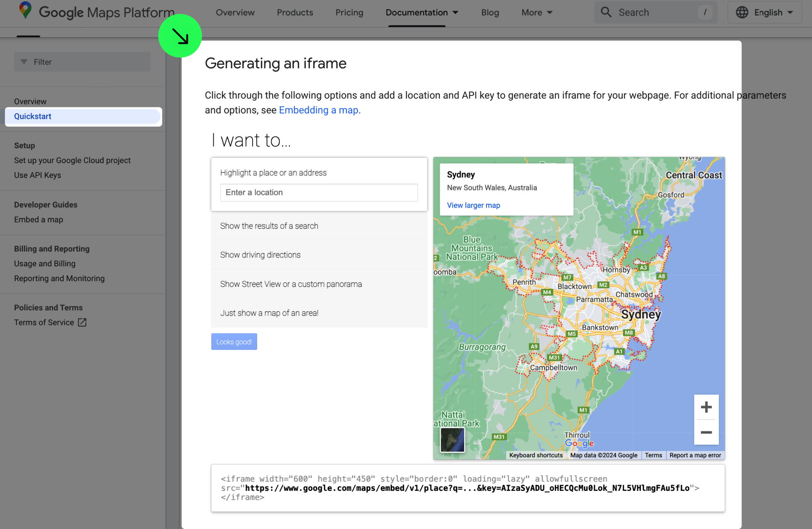Click the iframe code snippet box
812x529 pixels.
tap(468, 488)
